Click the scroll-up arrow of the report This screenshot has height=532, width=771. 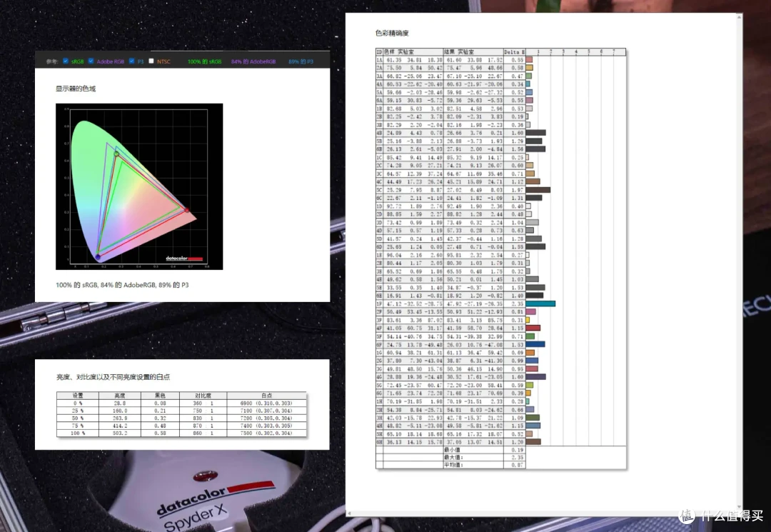(x=739, y=17)
